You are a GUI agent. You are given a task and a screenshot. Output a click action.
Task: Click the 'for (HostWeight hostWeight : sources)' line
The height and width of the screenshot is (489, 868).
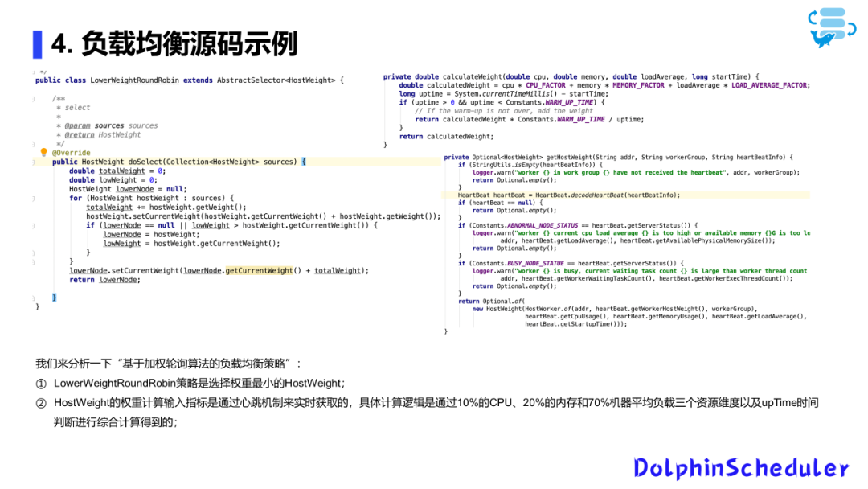[x=152, y=198]
